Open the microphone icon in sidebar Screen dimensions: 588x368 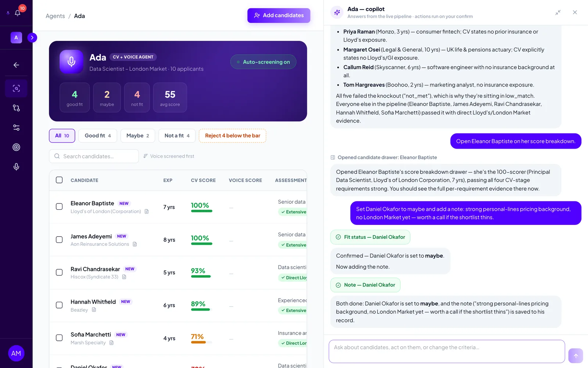[x=16, y=167]
